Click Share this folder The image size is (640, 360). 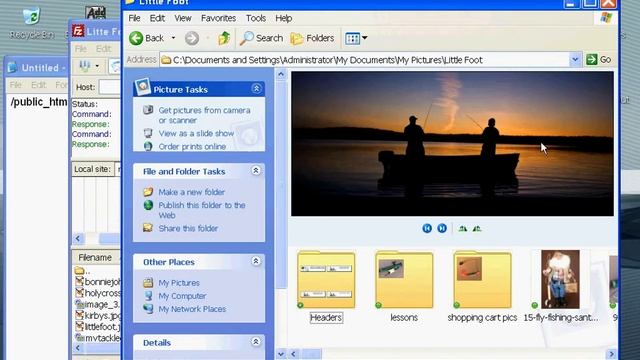coord(188,228)
